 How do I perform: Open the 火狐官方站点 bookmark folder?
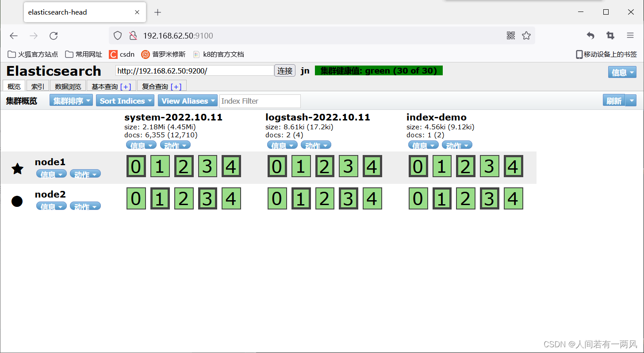(x=33, y=54)
